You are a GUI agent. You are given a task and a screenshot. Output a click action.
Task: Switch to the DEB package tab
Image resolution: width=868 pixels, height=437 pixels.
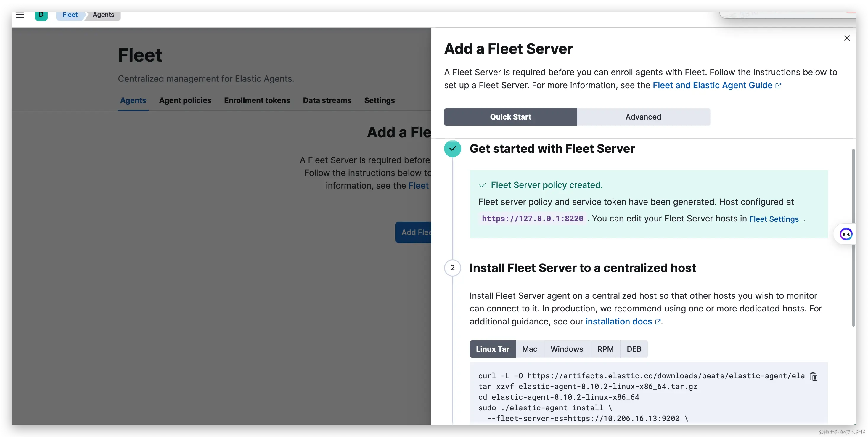tap(634, 349)
